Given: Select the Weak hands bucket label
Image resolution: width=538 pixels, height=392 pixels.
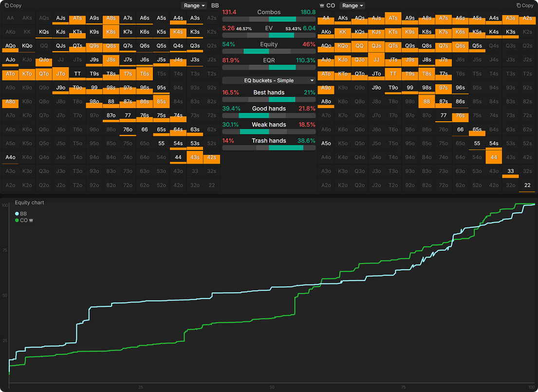Looking at the screenshot, I should click(x=269, y=125).
